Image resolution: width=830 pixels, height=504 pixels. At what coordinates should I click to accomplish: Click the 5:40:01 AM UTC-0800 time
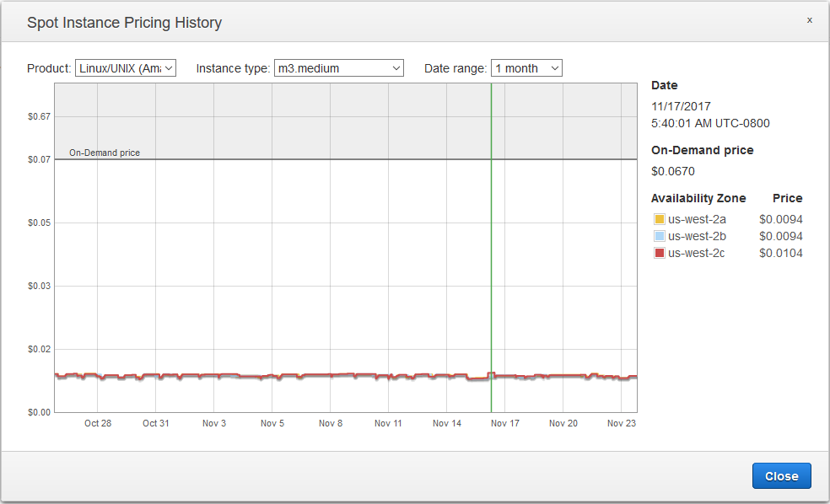pos(710,123)
